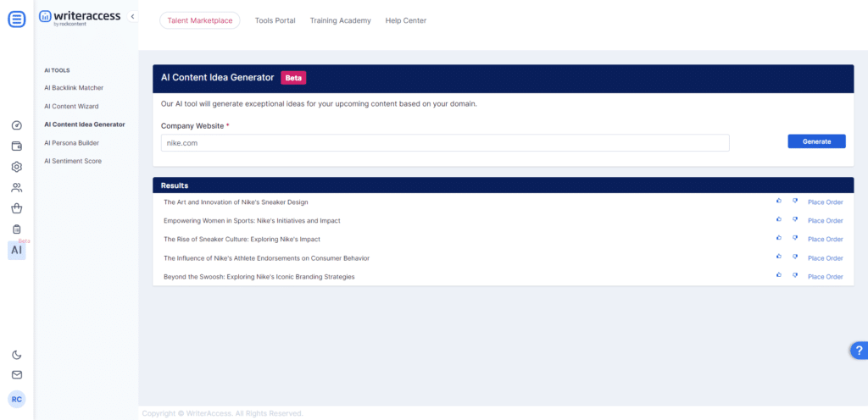Open the people/team icon in sidebar

coord(17,187)
